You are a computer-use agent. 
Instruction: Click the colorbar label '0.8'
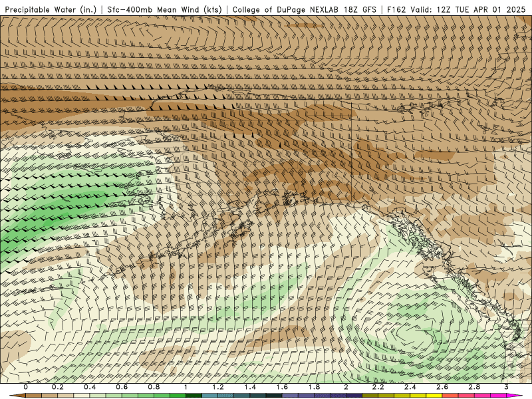pyautogui.click(x=154, y=387)
